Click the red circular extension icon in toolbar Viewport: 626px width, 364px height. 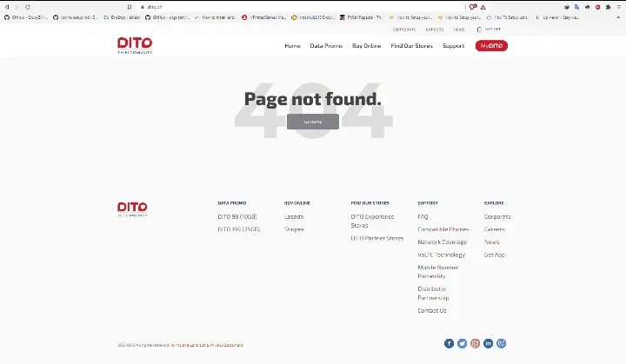click(x=597, y=7)
